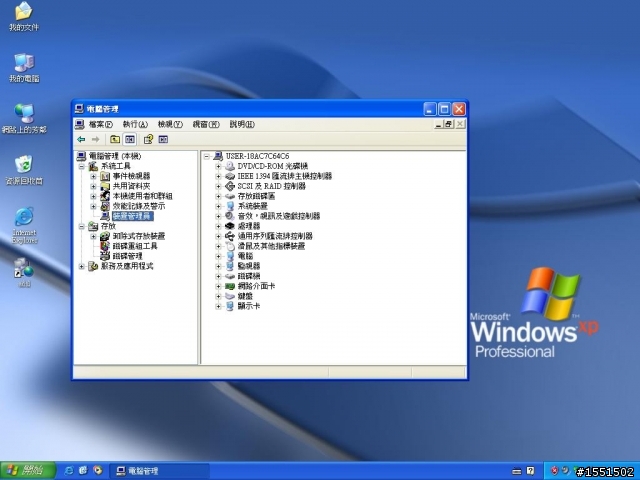The height and width of the screenshot is (480, 640).
Task: Select the DVD/CD-ROM 光碟機 device icon
Action: point(230,166)
